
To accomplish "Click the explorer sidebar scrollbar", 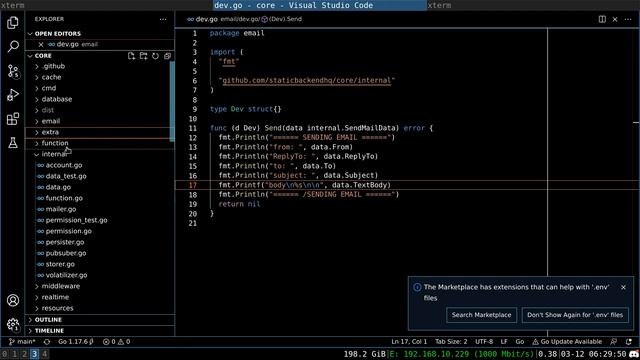I will (172, 101).
